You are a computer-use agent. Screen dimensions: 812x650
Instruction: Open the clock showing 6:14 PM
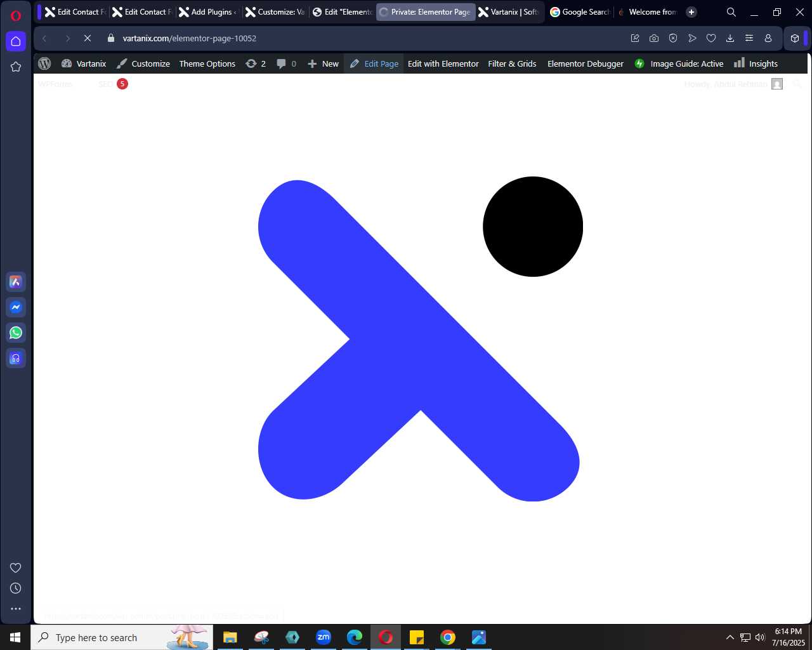click(x=789, y=637)
